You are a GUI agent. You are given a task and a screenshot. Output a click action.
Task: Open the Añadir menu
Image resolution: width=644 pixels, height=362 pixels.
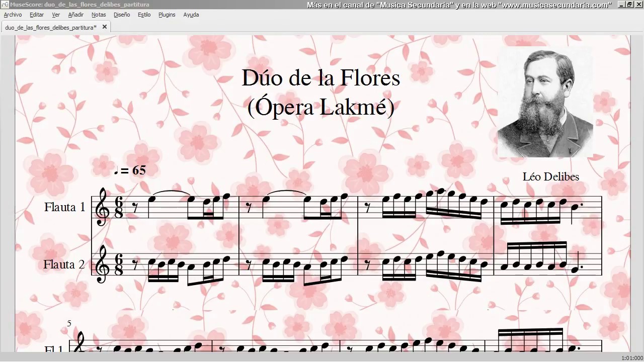(x=76, y=15)
